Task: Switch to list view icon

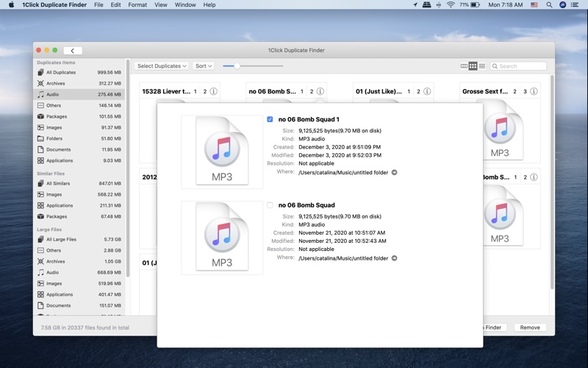Action: tap(482, 66)
